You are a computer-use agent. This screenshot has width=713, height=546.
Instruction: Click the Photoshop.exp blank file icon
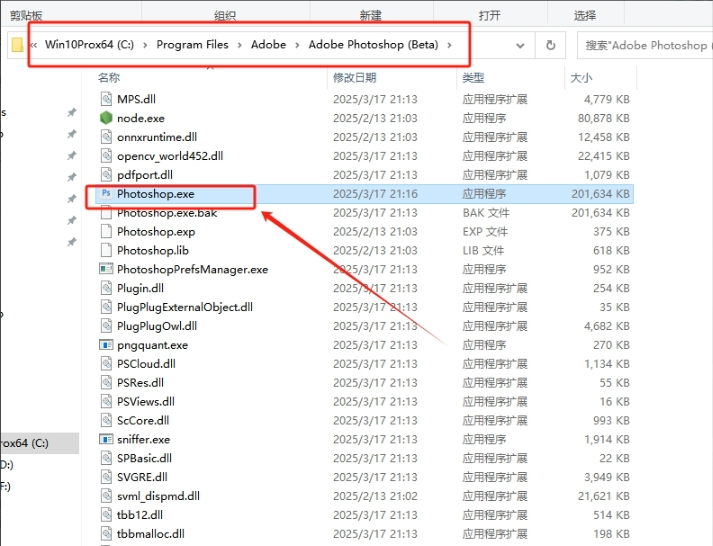[106, 231]
